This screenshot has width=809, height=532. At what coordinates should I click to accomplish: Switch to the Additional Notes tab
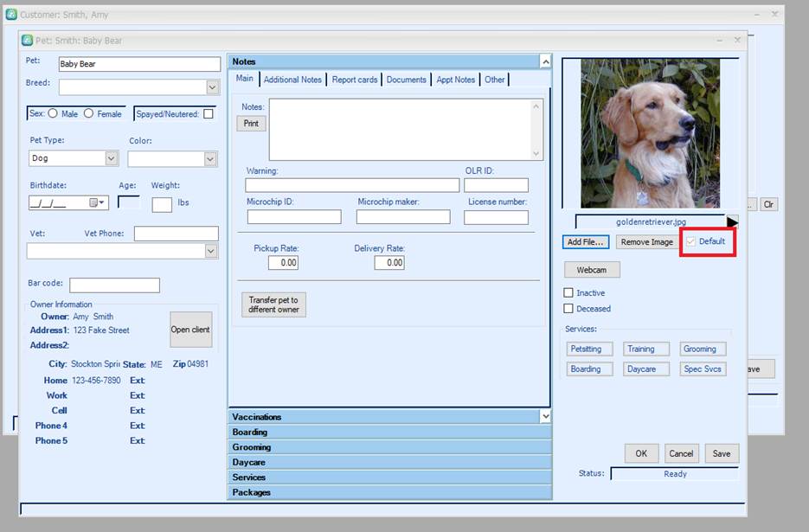tap(292, 80)
